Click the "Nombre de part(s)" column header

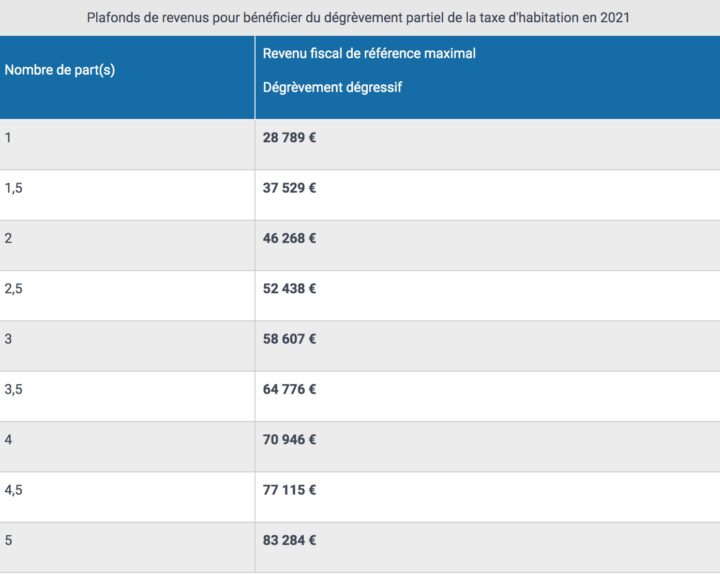[x=59, y=71]
